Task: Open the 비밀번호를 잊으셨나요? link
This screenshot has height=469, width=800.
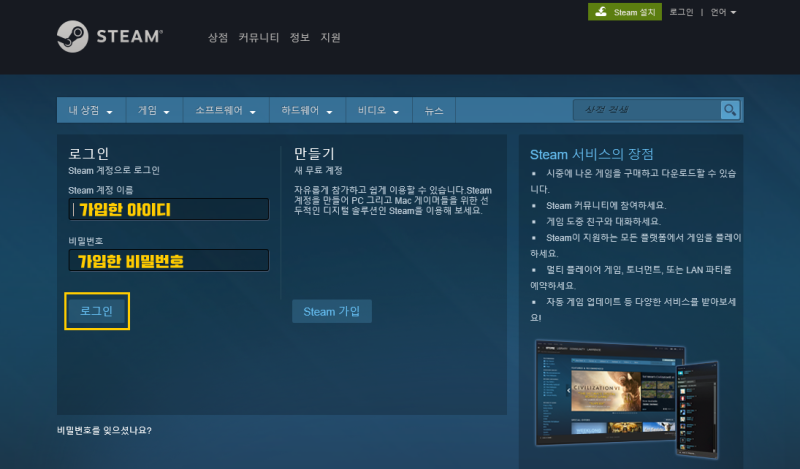Action: pos(104,430)
